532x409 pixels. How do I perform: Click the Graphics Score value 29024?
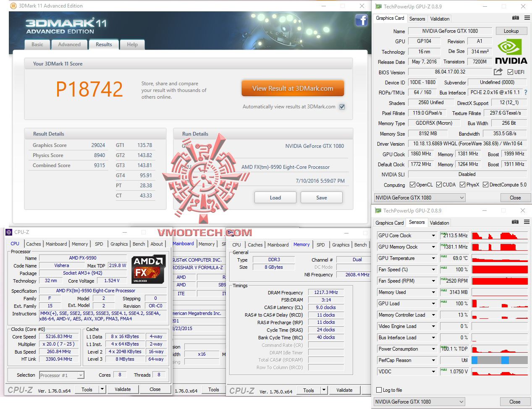pyautogui.click(x=98, y=145)
